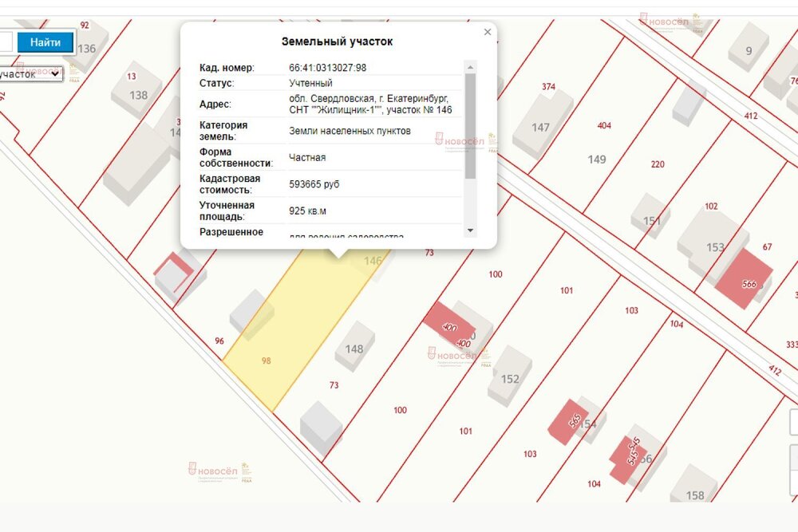Click building 9 in top right
Viewport: 798px width, 532px height.
click(749, 47)
